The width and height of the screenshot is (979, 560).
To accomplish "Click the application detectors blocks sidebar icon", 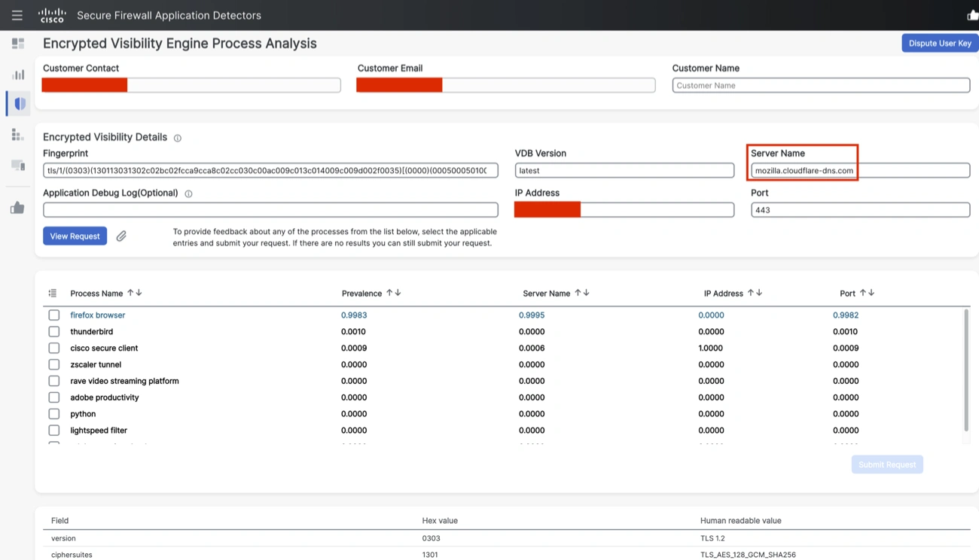I will click(17, 134).
